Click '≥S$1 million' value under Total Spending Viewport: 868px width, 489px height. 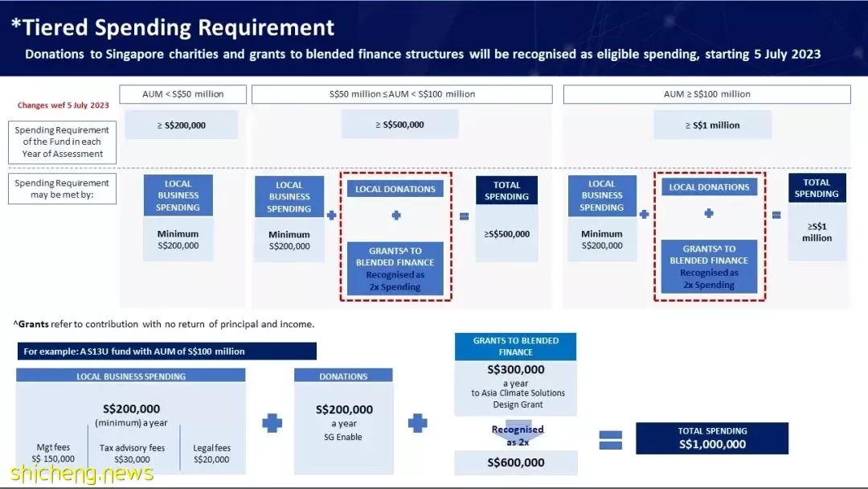(x=817, y=232)
